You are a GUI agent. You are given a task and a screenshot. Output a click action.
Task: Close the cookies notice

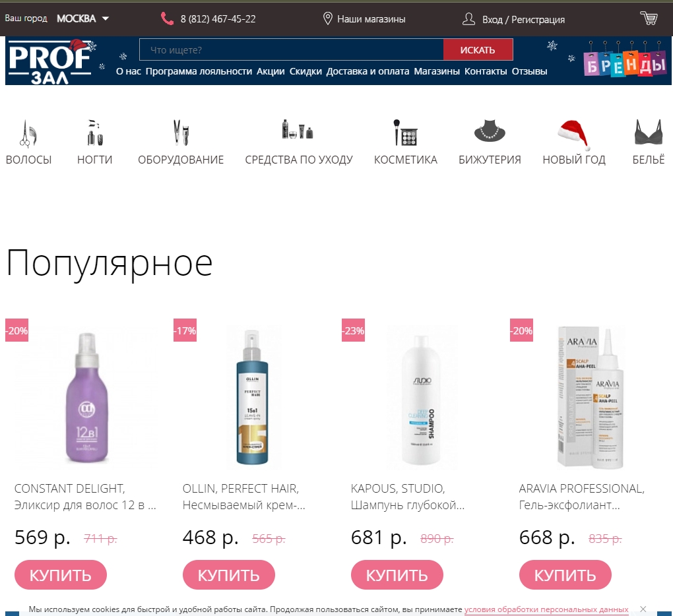(x=643, y=609)
